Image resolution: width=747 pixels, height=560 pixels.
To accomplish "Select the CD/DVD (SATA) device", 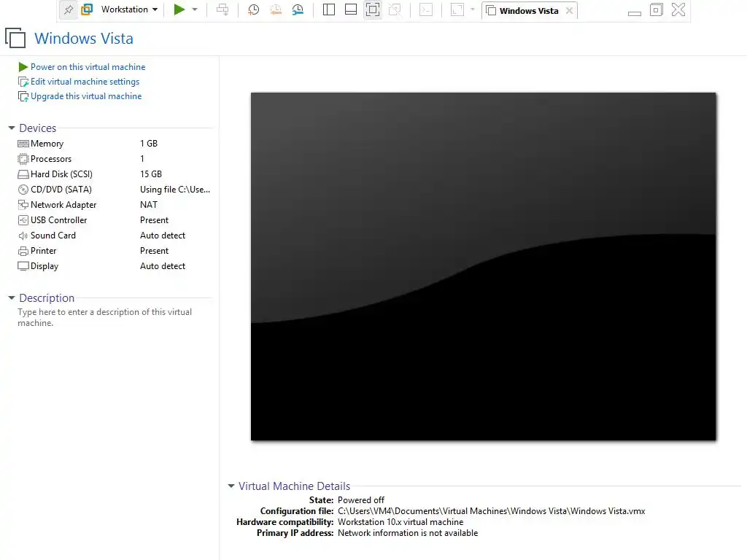I will click(x=115, y=189).
